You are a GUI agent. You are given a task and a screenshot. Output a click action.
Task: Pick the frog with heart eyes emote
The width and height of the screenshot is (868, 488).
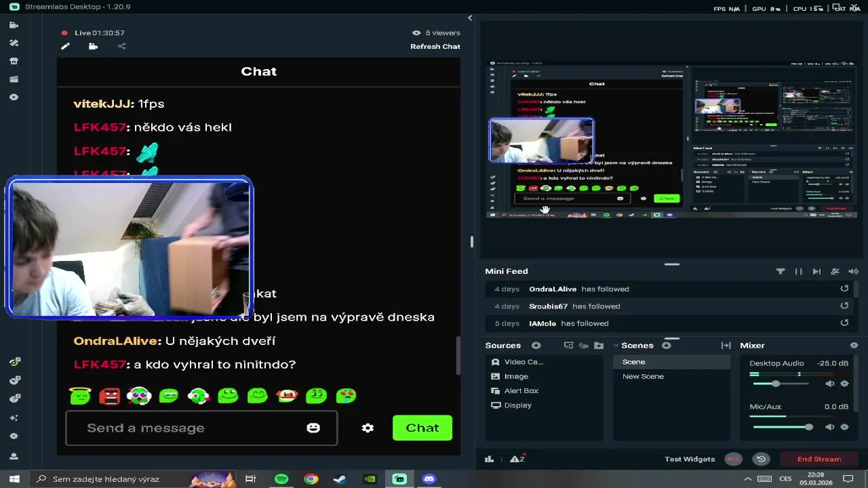coord(346,395)
